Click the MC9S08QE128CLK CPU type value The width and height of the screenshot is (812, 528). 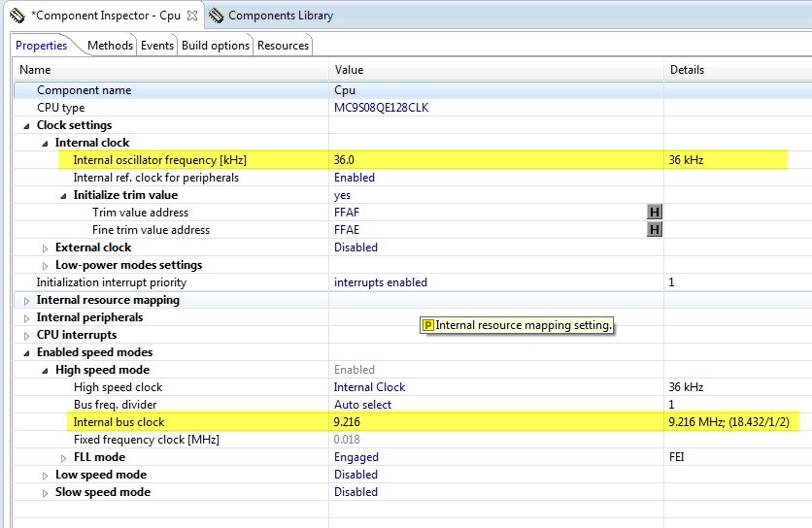click(x=381, y=108)
